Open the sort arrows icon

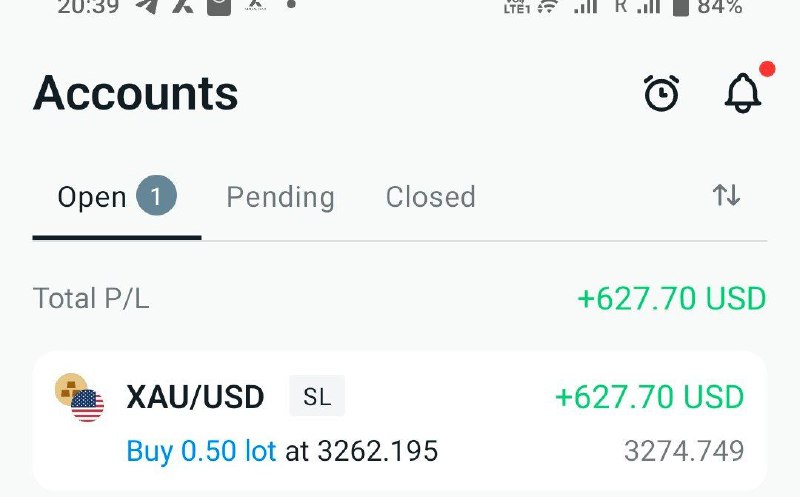[726, 195]
